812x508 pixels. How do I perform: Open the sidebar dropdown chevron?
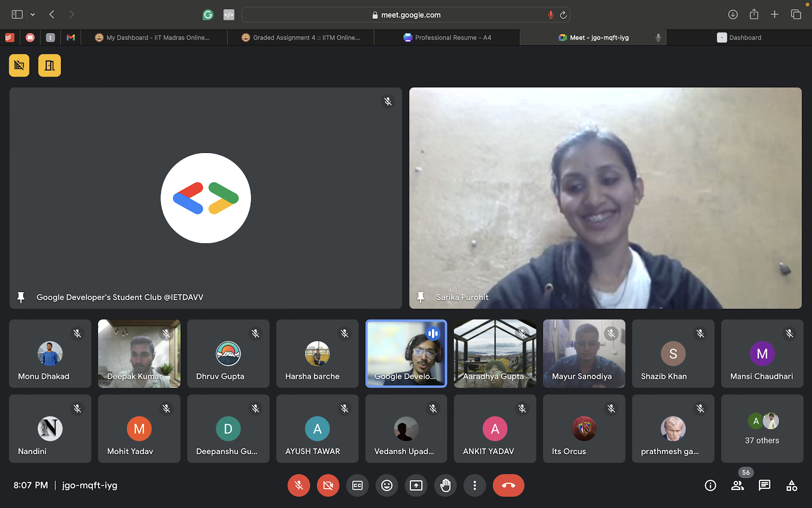[x=33, y=15]
